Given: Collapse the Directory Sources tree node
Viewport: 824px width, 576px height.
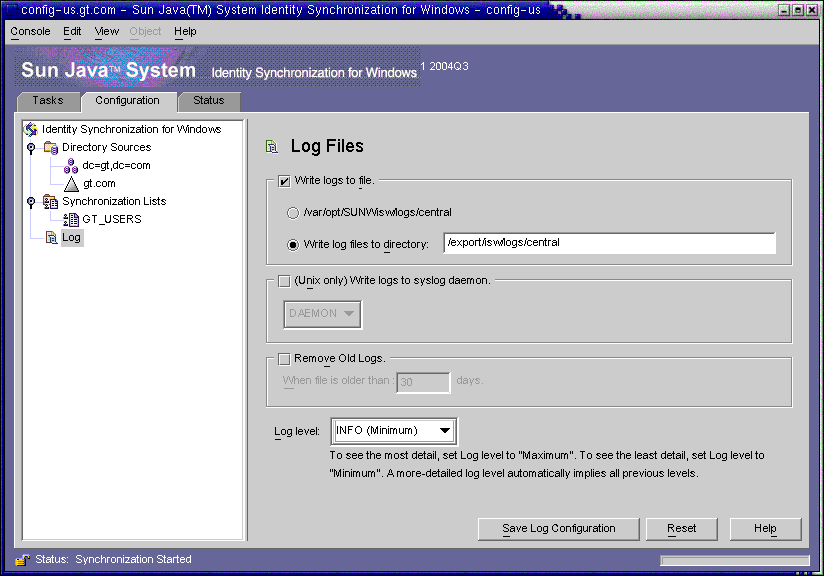Looking at the screenshot, I should point(31,148).
